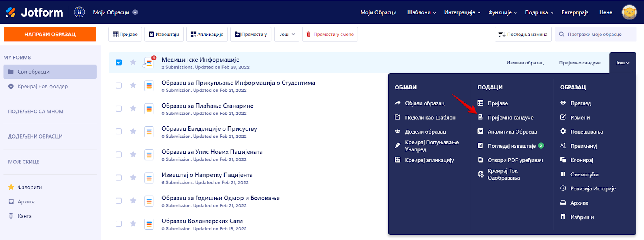Click the Апликације toolbar button
The width and height of the screenshot is (644, 240).
click(207, 34)
